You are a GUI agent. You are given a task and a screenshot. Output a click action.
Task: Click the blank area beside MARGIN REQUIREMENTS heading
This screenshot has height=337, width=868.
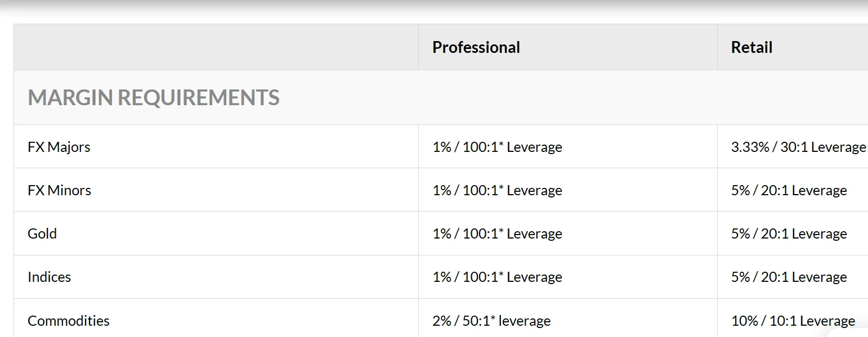(574, 98)
